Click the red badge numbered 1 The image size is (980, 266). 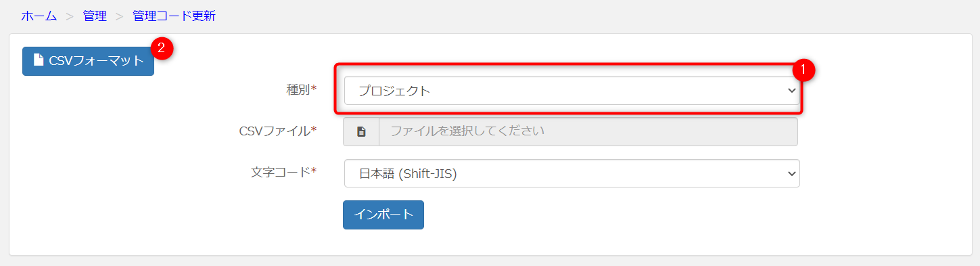point(803,69)
